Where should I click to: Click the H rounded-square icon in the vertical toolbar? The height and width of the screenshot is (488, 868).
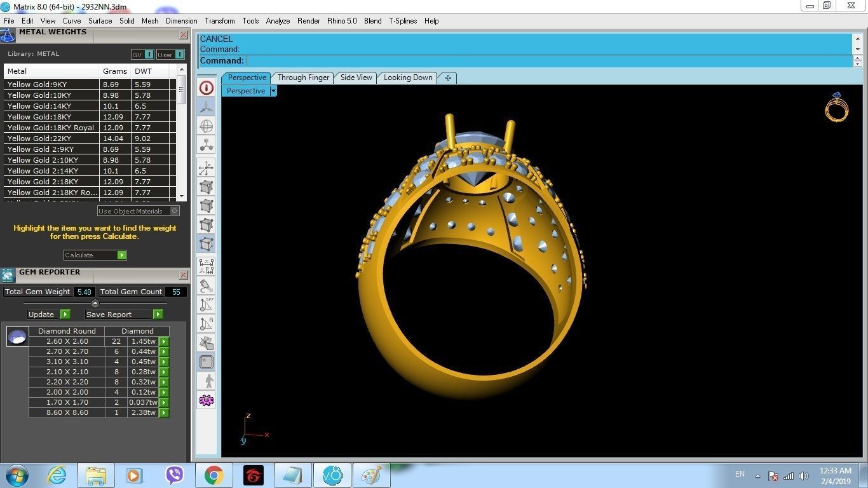pyautogui.click(x=207, y=362)
